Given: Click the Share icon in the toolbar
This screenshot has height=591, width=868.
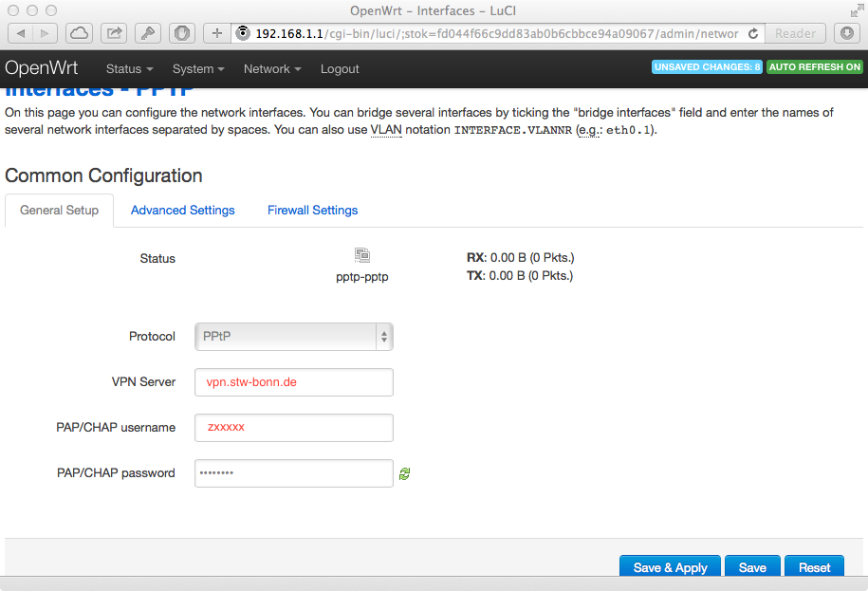Looking at the screenshot, I should tap(114, 34).
